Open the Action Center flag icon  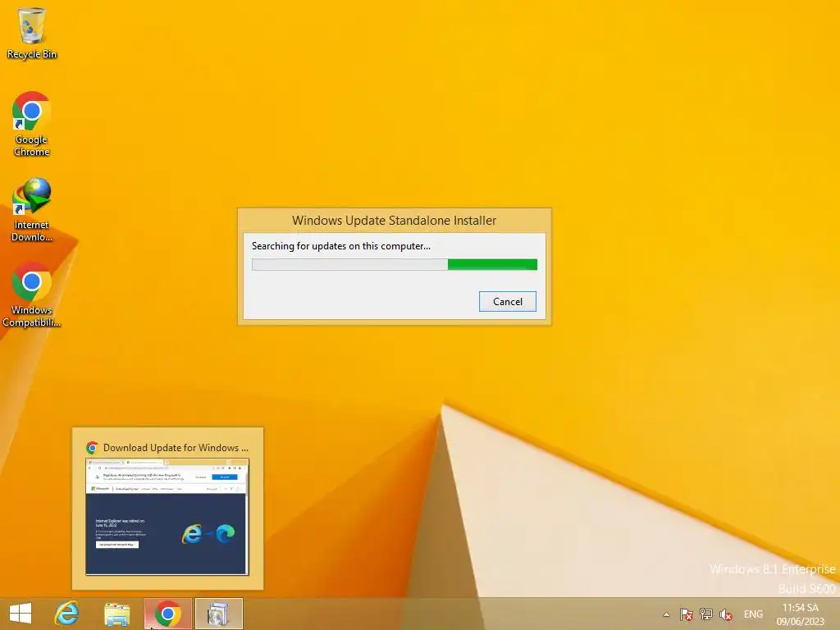pos(687,614)
